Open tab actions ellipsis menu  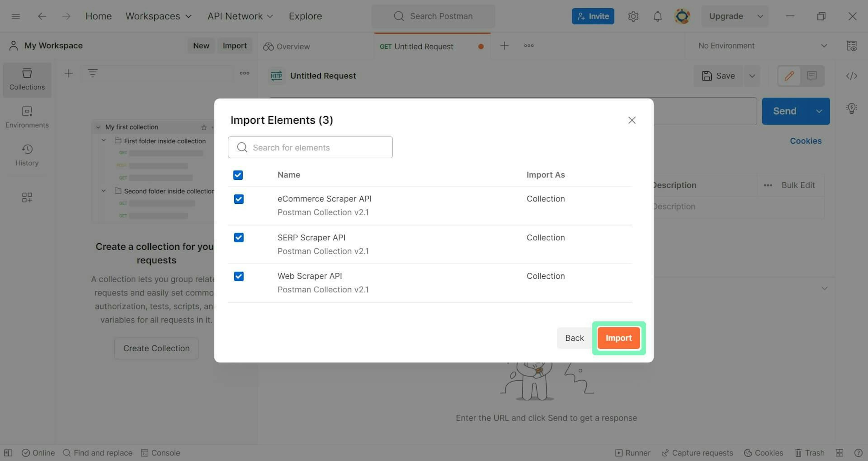528,46
